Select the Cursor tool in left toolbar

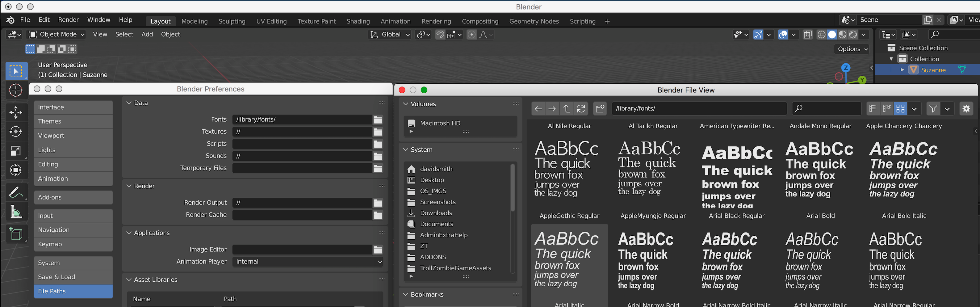point(16,90)
